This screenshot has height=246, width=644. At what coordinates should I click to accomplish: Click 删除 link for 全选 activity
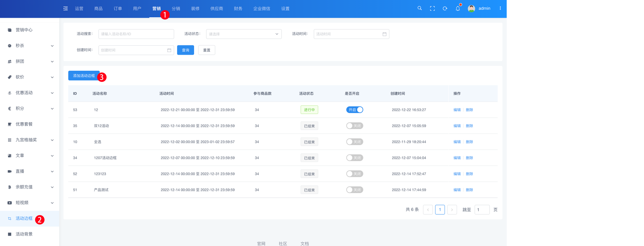tap(469, 142)
